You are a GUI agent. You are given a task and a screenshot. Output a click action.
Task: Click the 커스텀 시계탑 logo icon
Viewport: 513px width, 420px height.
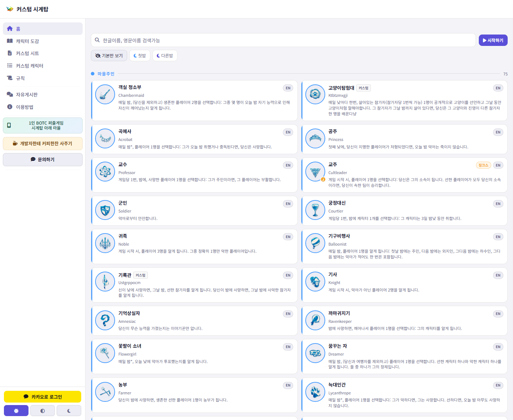pos(10,9)
